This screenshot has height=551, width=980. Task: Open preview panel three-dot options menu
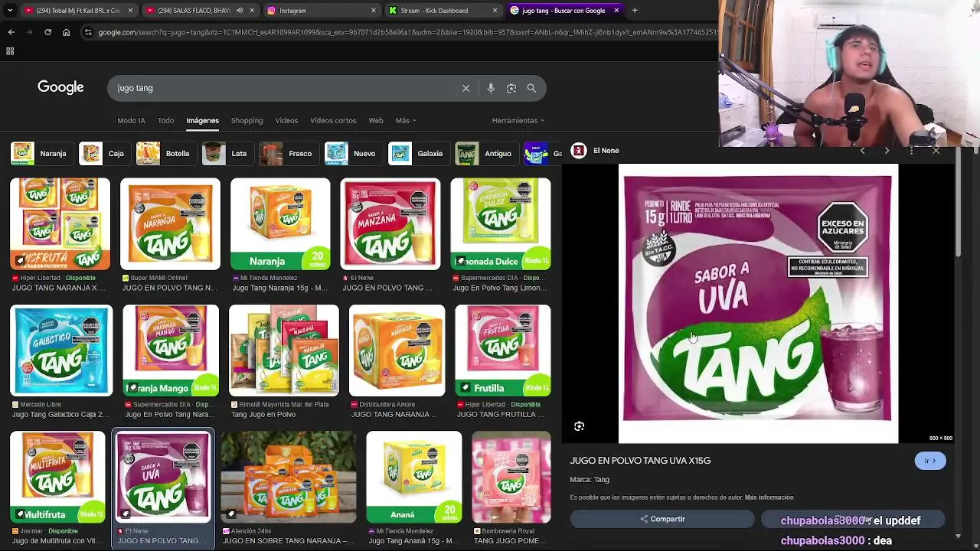911,151
